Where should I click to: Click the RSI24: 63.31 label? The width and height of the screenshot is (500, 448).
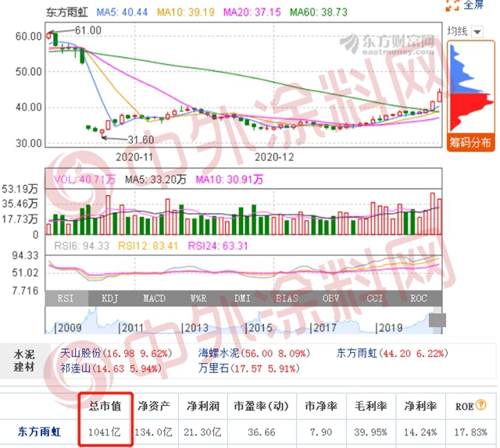[x=218, y=246]
